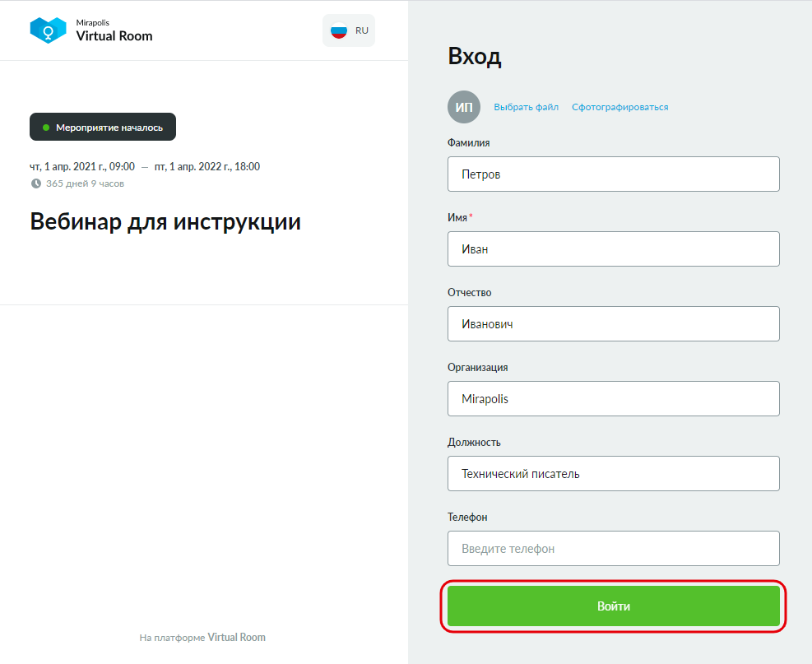Click the Russian flag icon
The height and width of the screenshot is (664, 812).
(339, 30)
